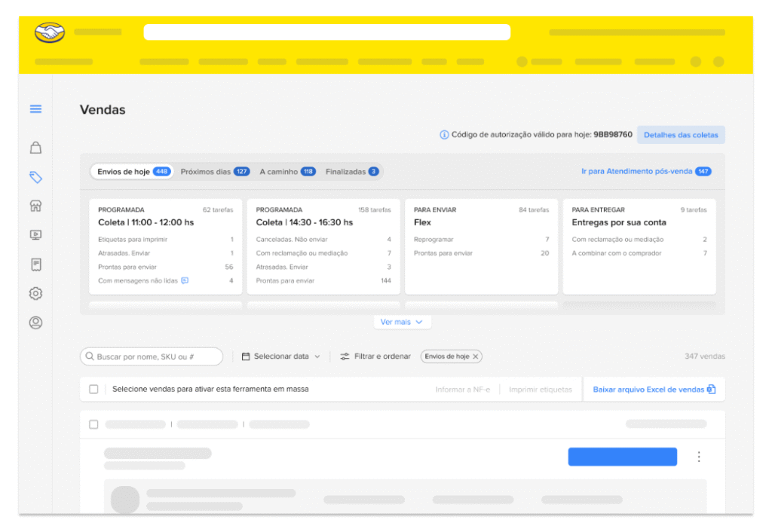The width and height of the screenshot is (772, 532).
Task: Open the Selecionar data dropdown
Action: 280,356
